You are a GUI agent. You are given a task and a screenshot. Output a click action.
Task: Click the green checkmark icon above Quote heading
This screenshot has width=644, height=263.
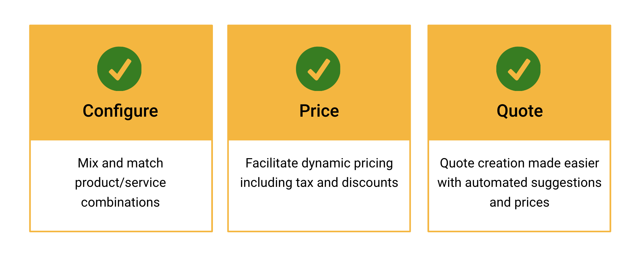[518, 69]
